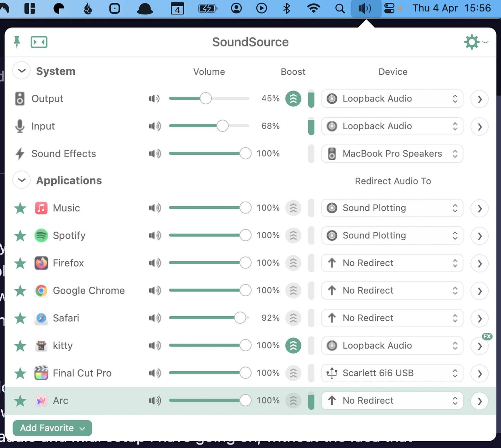The image size is (501, 448).
Task: Open Input device dropdown Loopback Audio
Action: tap(392, 126)
